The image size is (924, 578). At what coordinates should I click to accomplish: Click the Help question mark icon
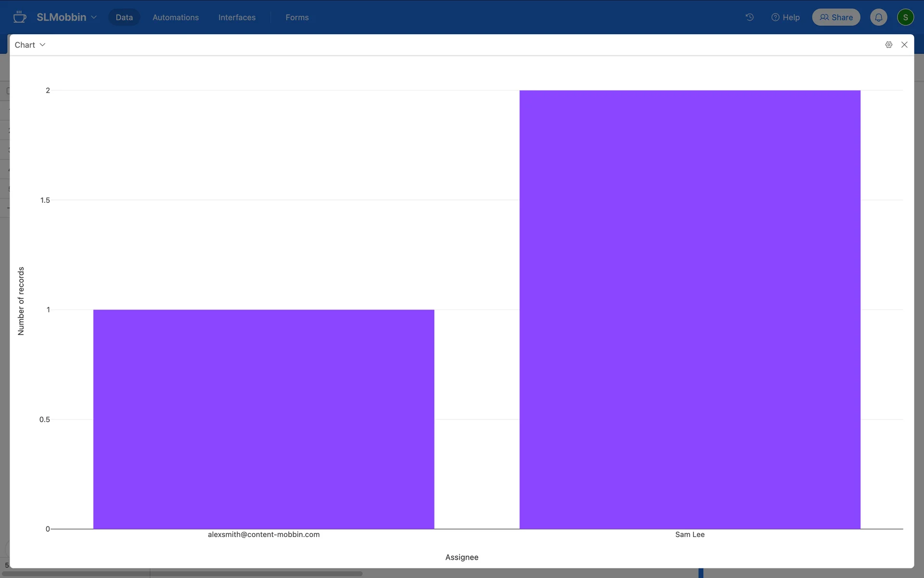775,17
